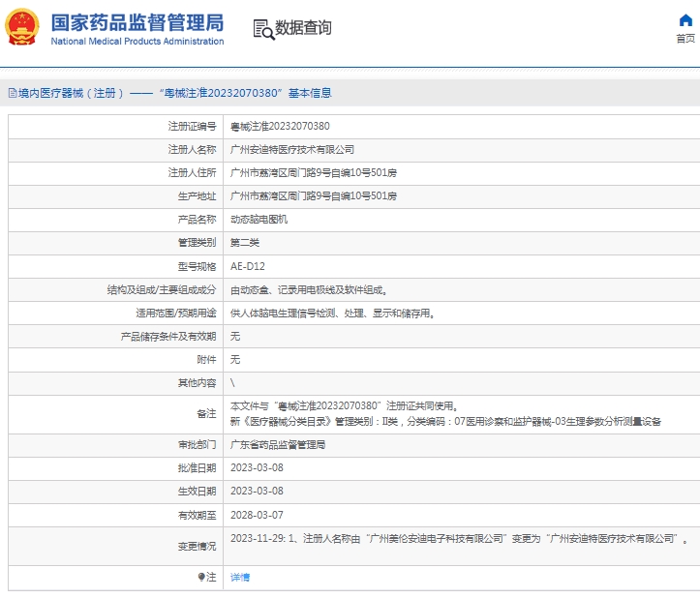Open the 详情 link

tap(240, 577)
